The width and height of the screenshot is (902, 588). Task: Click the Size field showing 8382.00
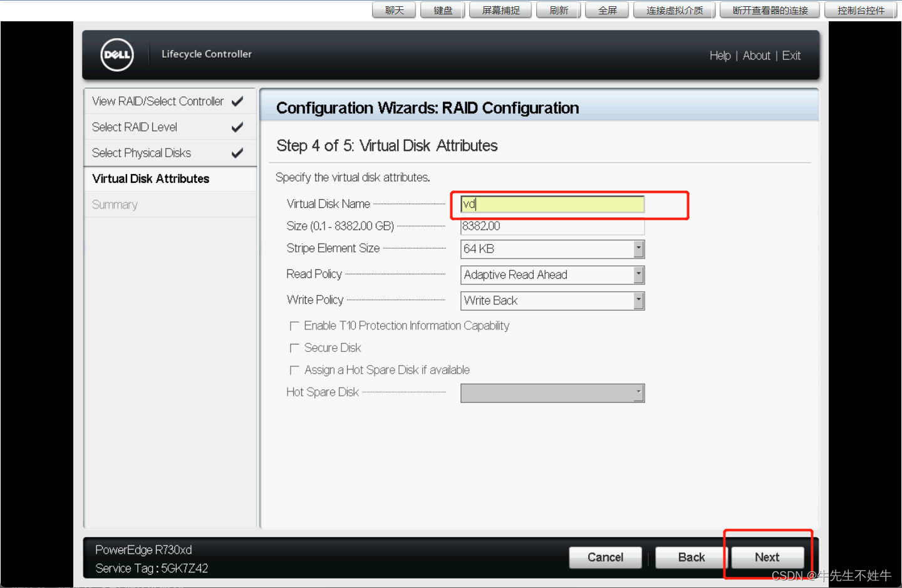point(552,226)
